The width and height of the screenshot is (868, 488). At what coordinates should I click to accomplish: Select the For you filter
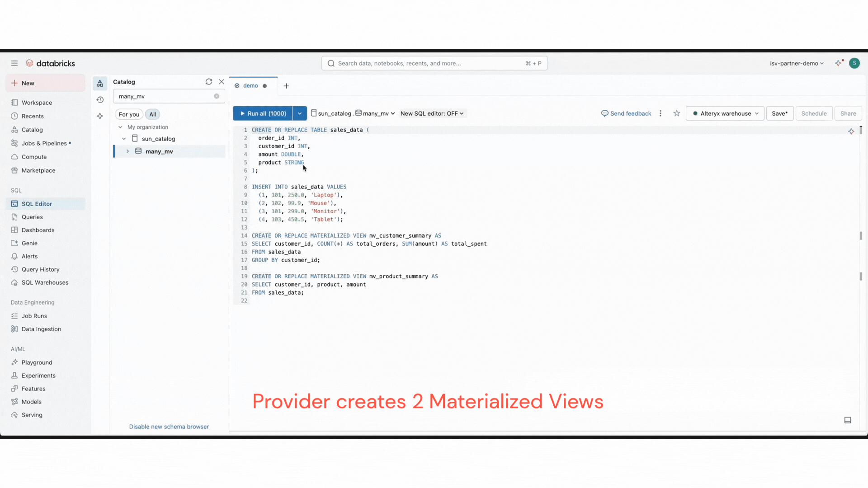click(129, 114)
